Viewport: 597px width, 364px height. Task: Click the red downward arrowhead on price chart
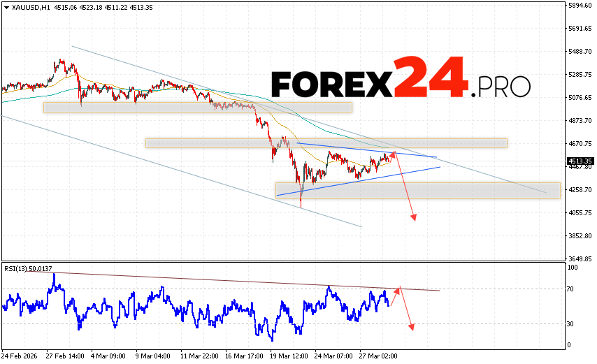414,218
